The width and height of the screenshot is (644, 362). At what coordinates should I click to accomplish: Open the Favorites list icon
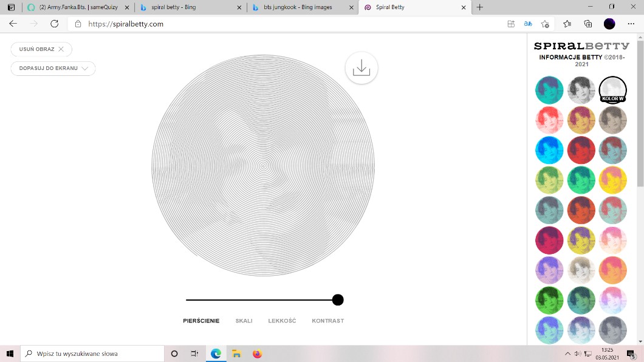tap(567, 24)
